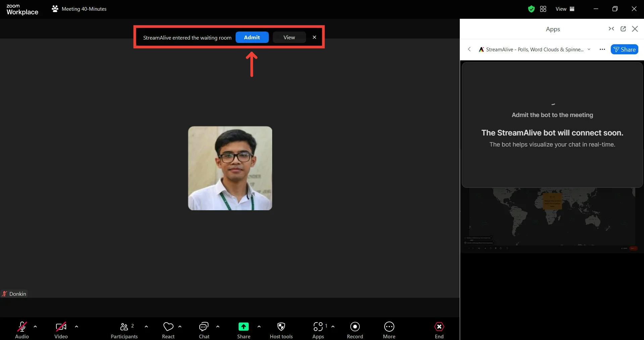This screenshot has width=644, height=340.
Task: Expand audio options caret
Action: (35, 326)
